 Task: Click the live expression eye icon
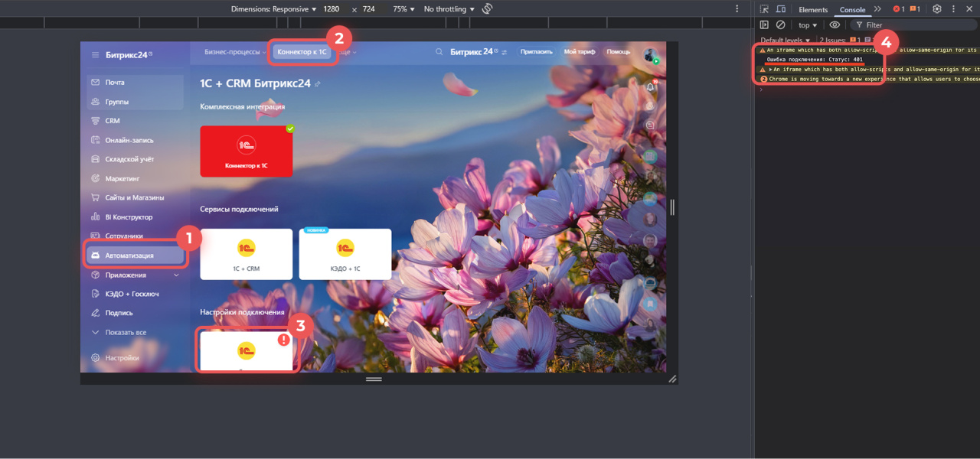[835, 24]
